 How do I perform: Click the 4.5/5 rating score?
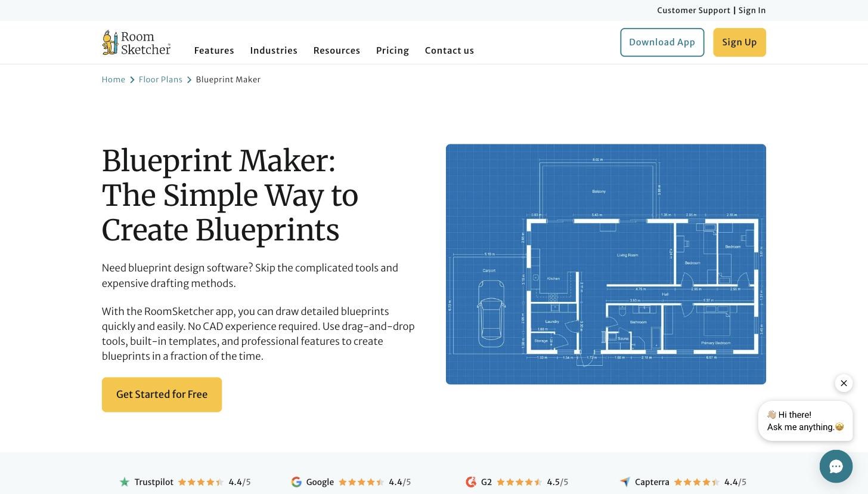click(x=557, y=482)
